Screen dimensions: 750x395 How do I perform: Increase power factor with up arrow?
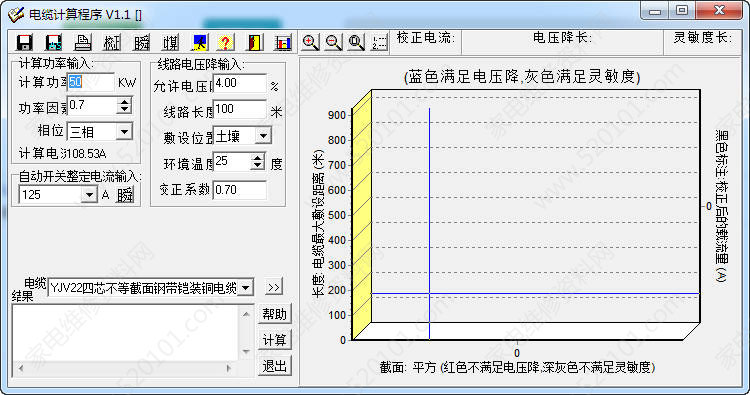point(124,101)
